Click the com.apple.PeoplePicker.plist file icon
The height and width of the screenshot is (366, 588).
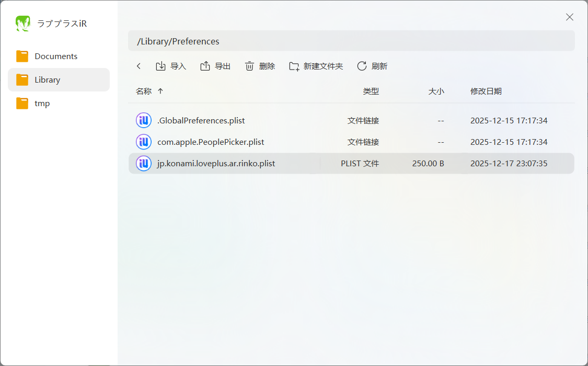tap(144, 142)
